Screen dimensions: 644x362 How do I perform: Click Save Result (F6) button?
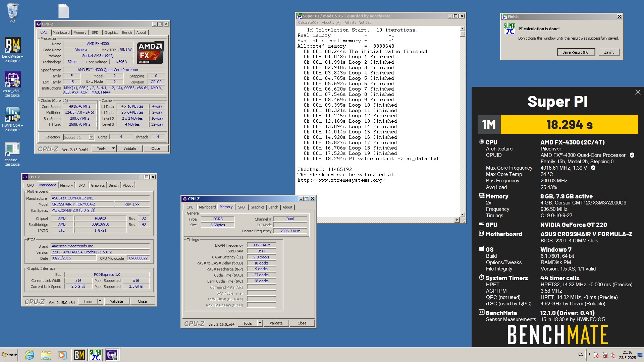coord(576,52)
